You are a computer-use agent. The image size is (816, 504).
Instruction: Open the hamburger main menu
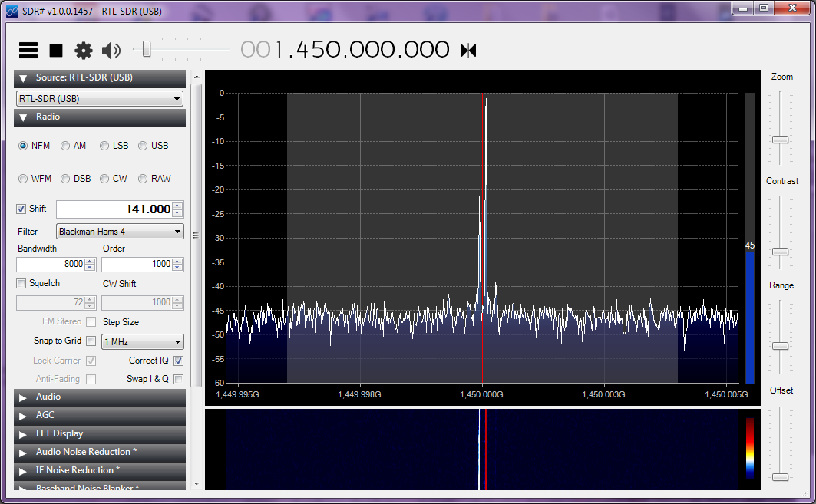pos(28,50)
